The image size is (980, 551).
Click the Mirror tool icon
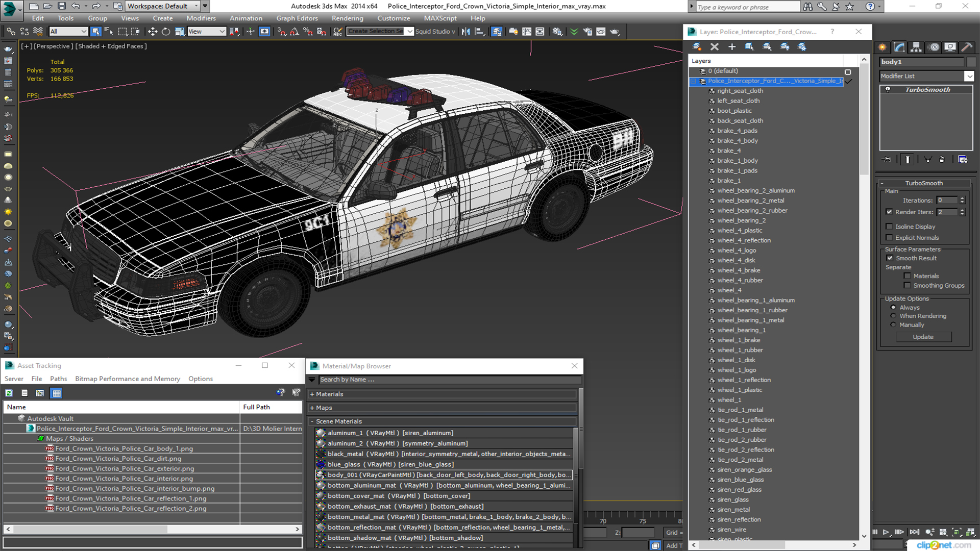(x=465, y=32)
